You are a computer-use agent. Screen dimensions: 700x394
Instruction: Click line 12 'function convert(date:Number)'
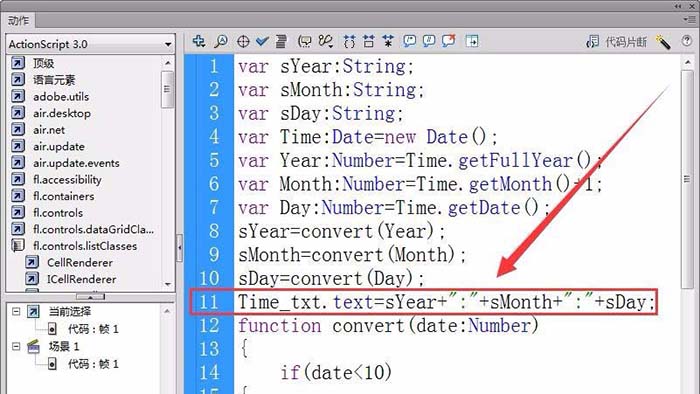coord(388,326)
